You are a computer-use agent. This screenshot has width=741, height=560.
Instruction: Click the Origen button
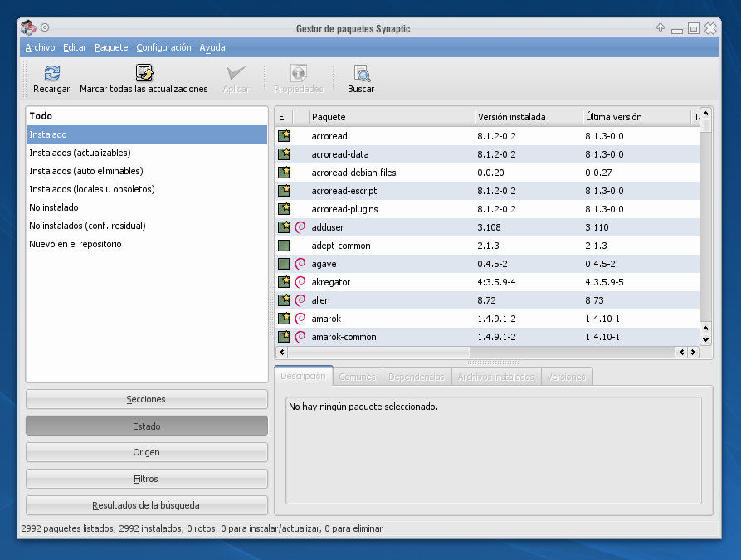point(147,452)
